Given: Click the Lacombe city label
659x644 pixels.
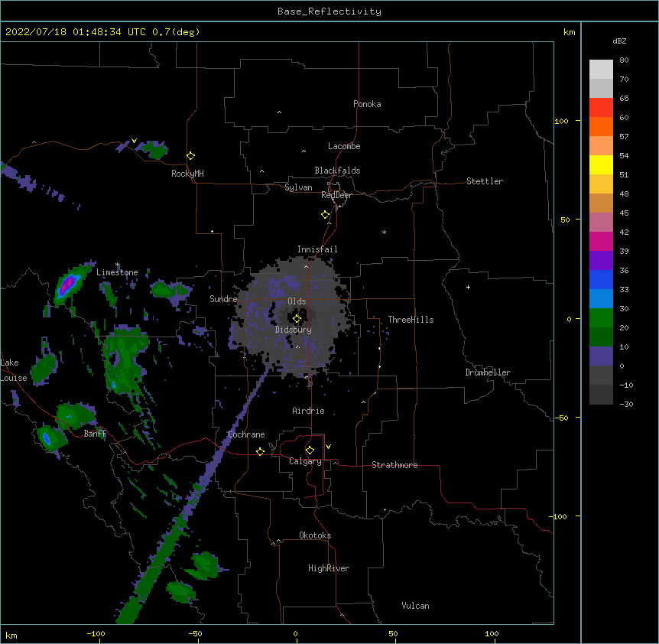Looking at the screenshot, I should [344, 146].
